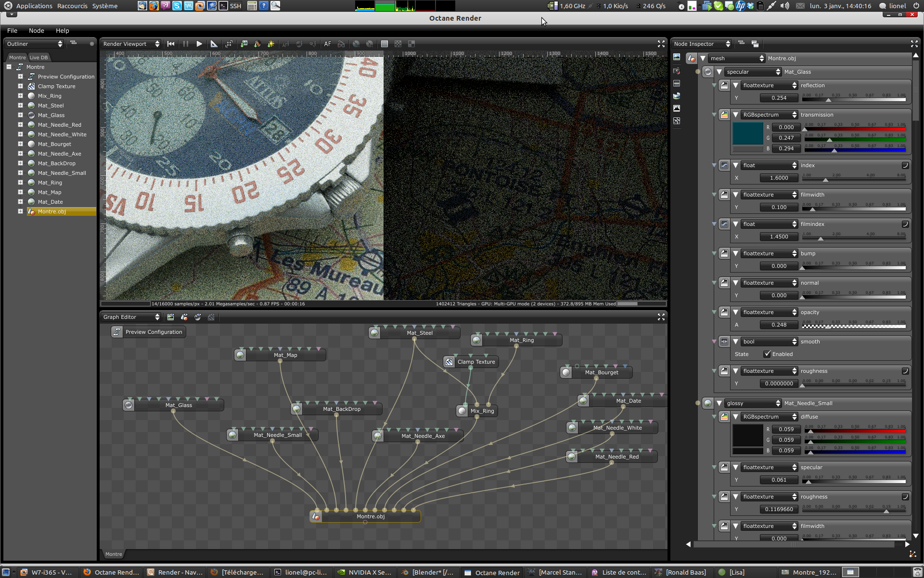Maximize the Graph Editor panel
The width and height of the screenshot is (924, 578).
661,317
